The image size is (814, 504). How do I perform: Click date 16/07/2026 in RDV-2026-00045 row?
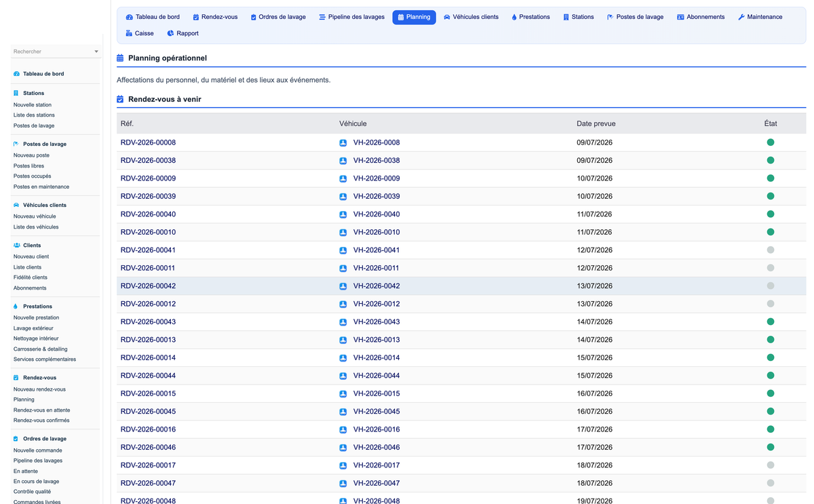coord(594,411)
